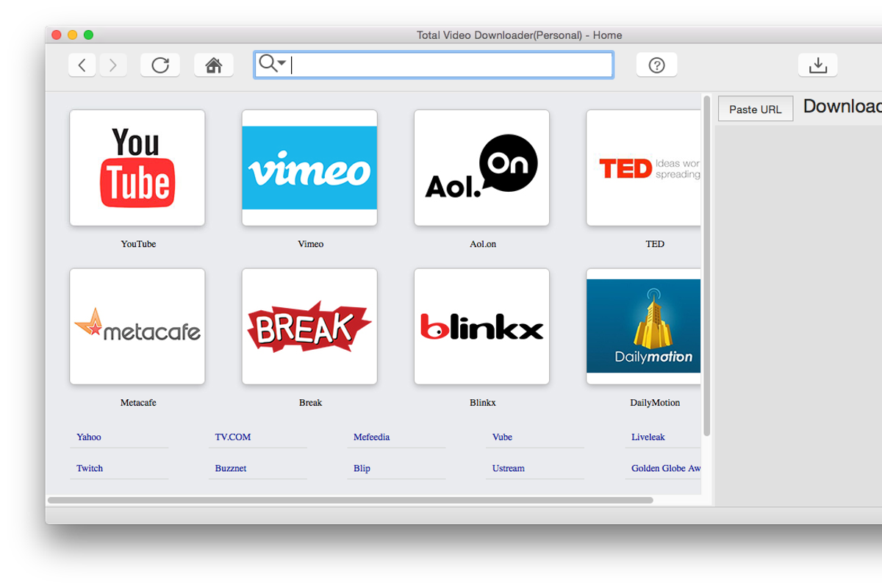Open the Buzznet link
Viewport: 882px width, 588px height.
[x=231, y=468]
